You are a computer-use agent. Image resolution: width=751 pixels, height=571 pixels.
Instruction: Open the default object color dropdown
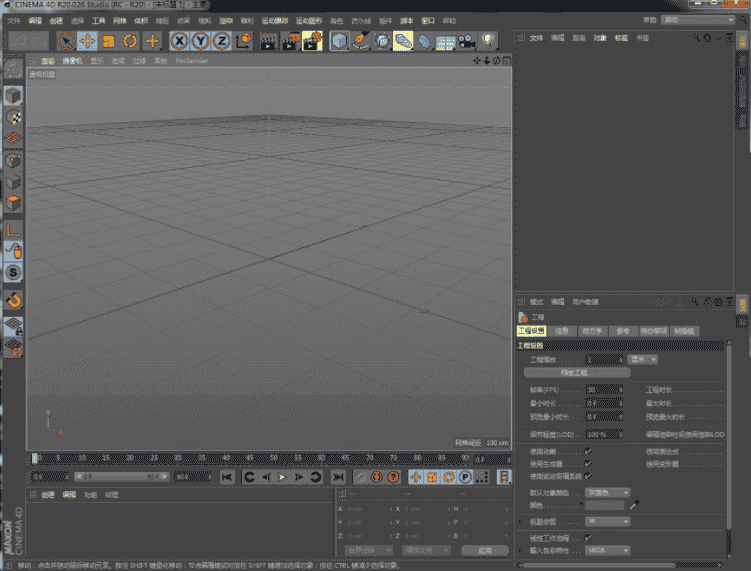click(x=608, y=493)
